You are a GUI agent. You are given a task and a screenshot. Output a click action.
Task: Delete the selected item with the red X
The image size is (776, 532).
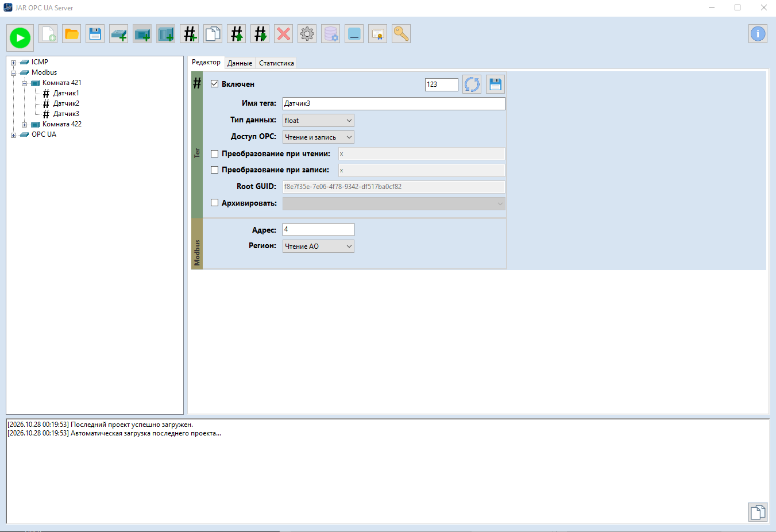pyautogui.click(x=284, y=34)
